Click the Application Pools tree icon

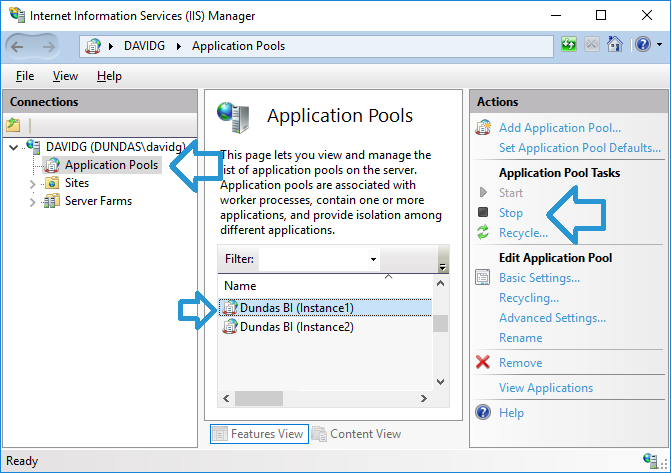52,165
